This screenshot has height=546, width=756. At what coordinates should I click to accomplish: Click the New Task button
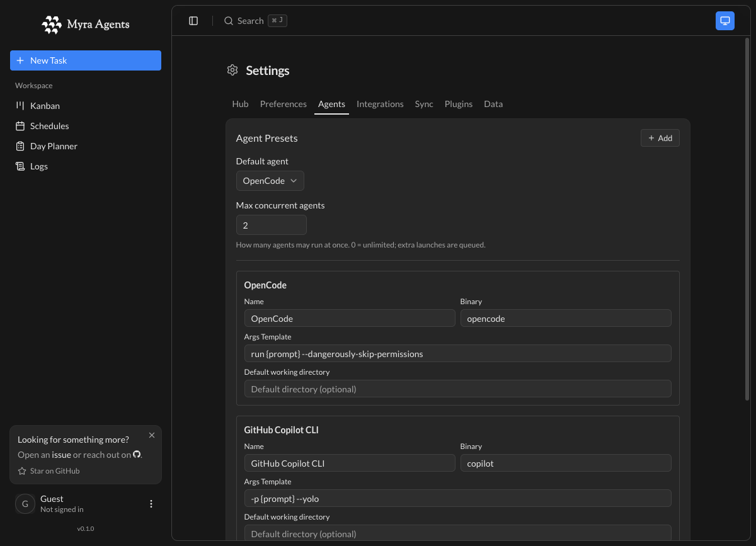coord(86,60)
